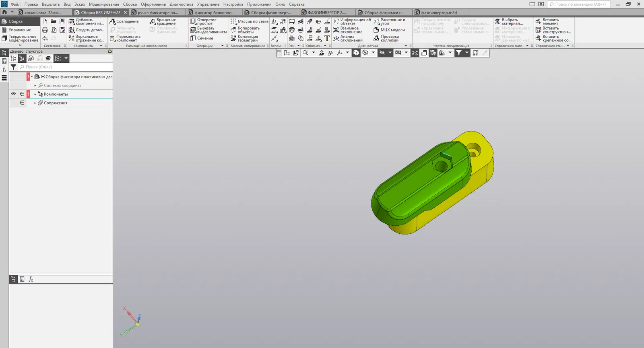Toggle shaded display cube mode
The width and height of the screenshot is (644, 348).
(356, 53)
